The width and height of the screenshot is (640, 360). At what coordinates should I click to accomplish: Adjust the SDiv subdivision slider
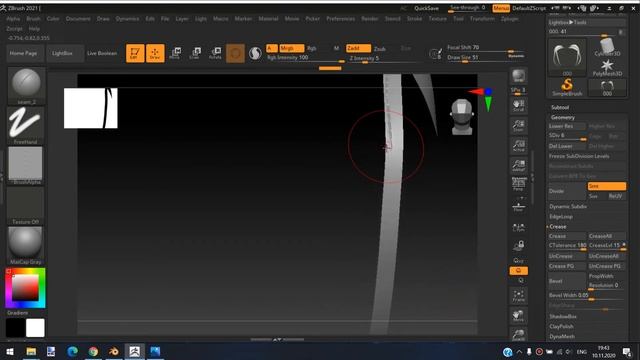click(568, 136)
